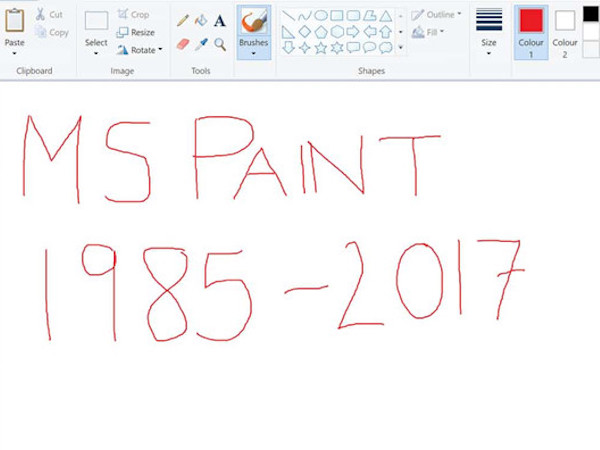Pick black from the colour palette

point(590,14)
